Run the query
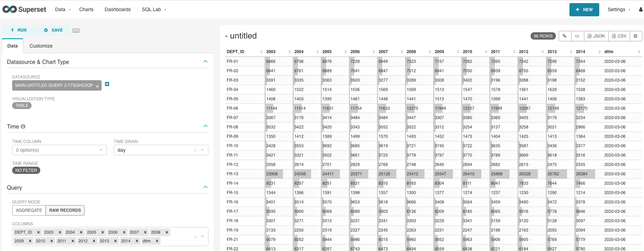The width and height of the screenshot is (644, 251). [x=19, y=30]
